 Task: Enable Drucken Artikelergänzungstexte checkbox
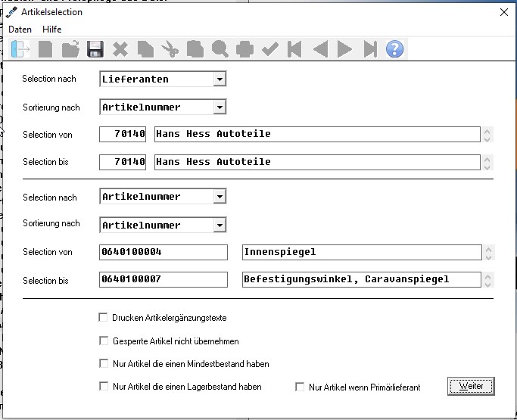[x=103, y=318]
